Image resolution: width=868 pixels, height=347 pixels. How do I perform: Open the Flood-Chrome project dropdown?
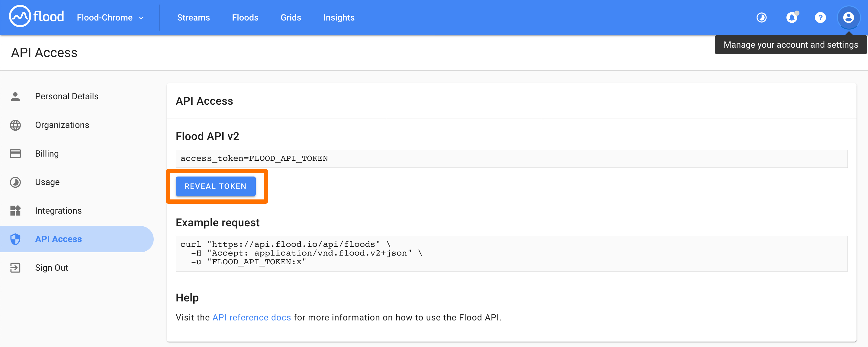click(110, 18)
